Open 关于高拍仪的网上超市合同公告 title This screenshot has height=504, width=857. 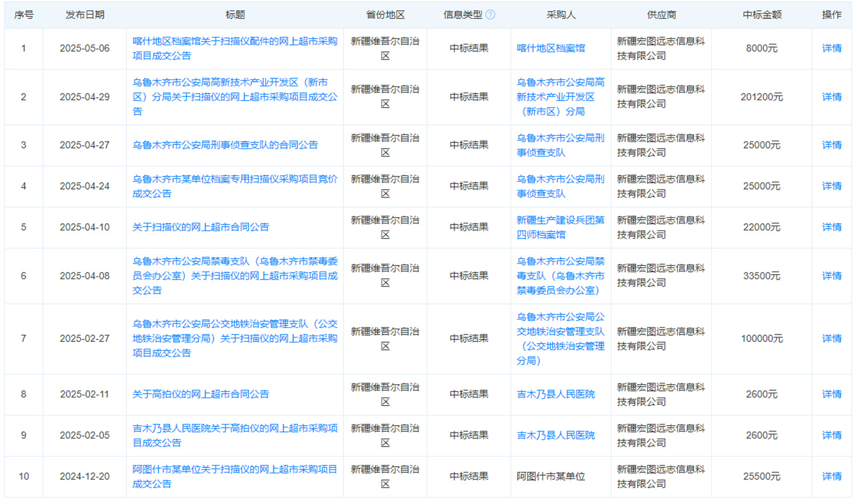coord(201,394)
